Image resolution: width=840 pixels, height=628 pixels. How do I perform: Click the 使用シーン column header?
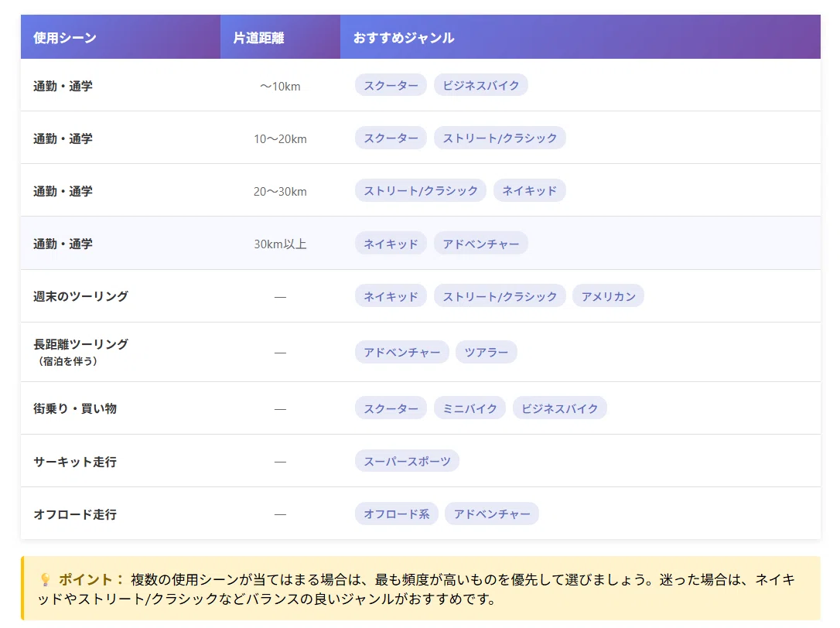tap(121, 37)
